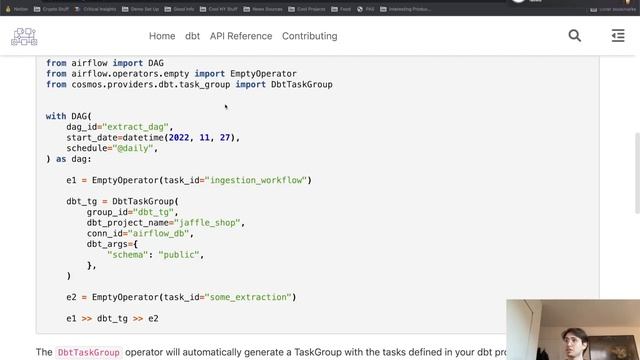Click the "e1 >> dbt_tg >> e2" line

[112, 318]
